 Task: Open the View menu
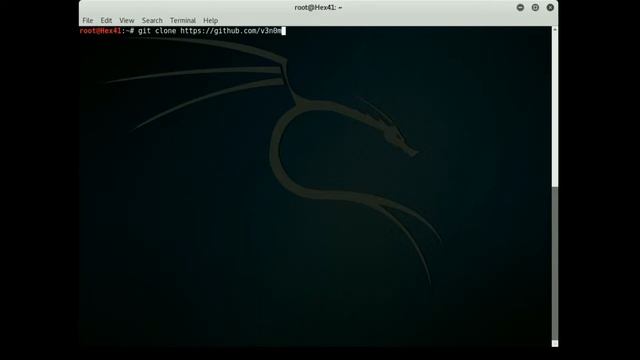tap(127, 20)
